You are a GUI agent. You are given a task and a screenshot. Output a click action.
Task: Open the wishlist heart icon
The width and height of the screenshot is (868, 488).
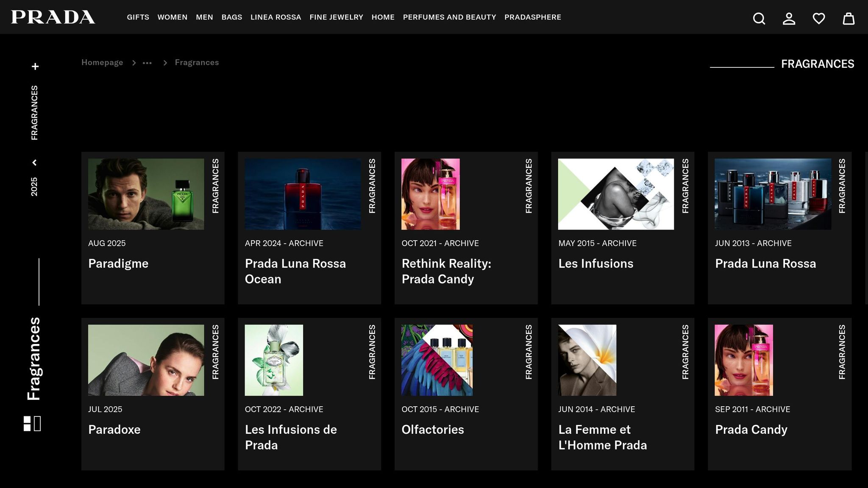[x=818, y=19]
